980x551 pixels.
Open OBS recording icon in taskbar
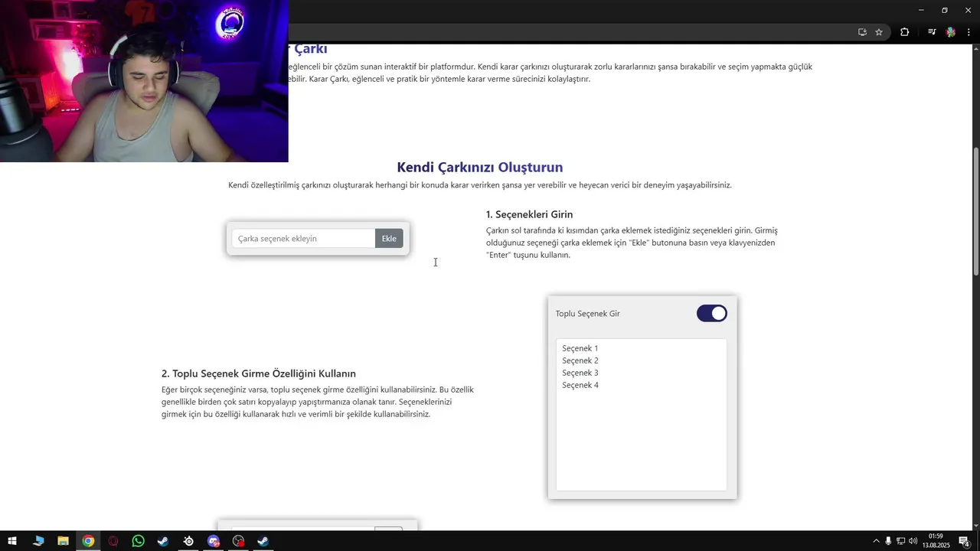coord(238,541)
